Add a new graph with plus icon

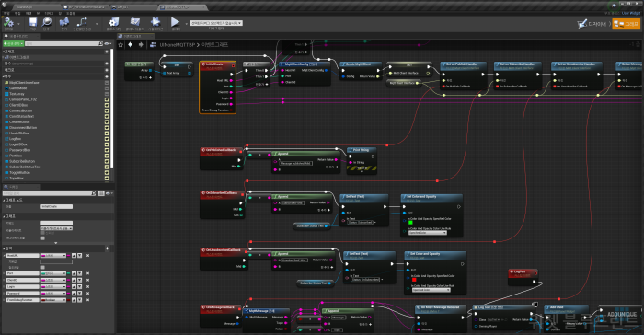pos(107,52)
